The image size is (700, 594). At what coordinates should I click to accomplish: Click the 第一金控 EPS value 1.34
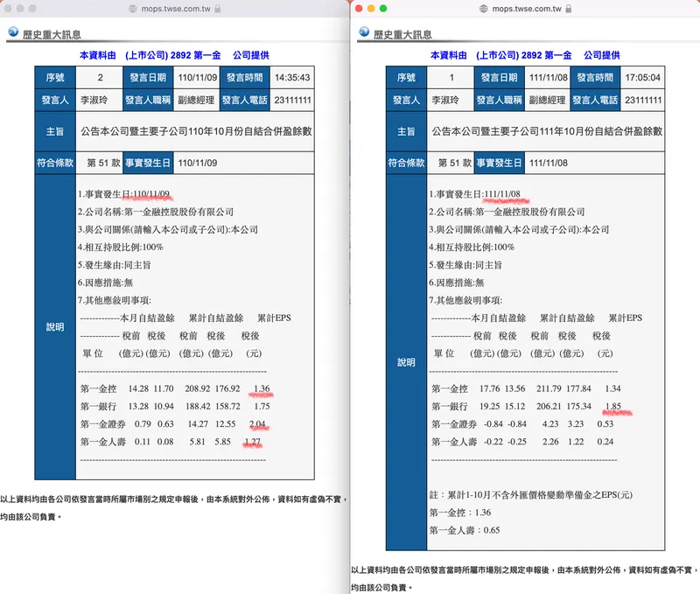pos(613,388)
